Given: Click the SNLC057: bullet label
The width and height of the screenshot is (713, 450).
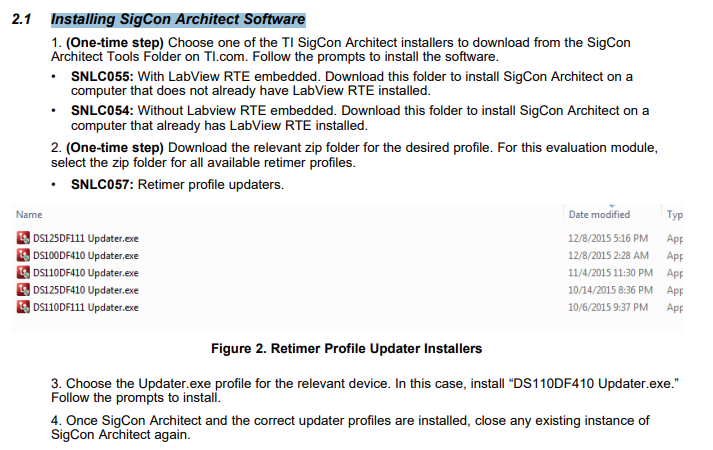Looking at the screenshot, I should click(102, 185).
